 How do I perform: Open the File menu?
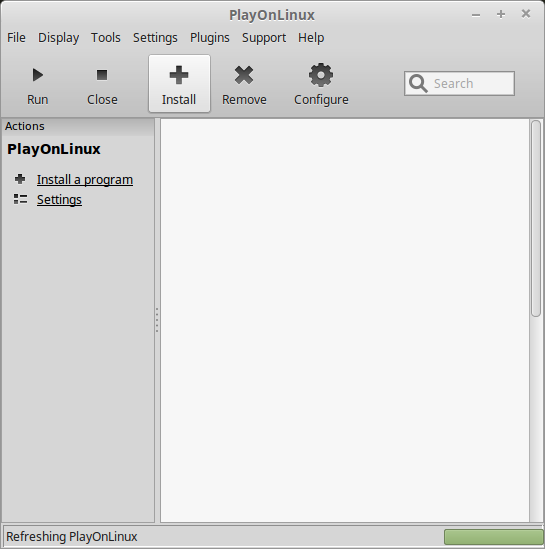16,37
